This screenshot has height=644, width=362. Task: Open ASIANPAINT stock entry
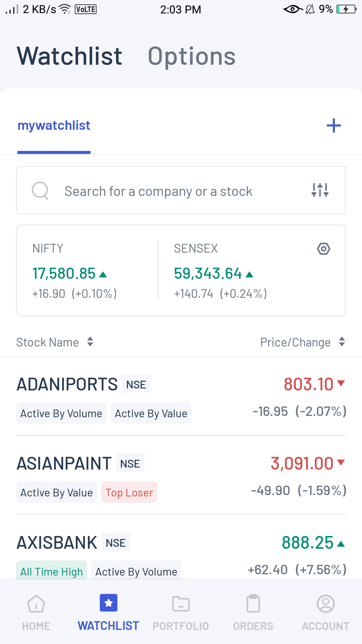[x=64, y=464]
